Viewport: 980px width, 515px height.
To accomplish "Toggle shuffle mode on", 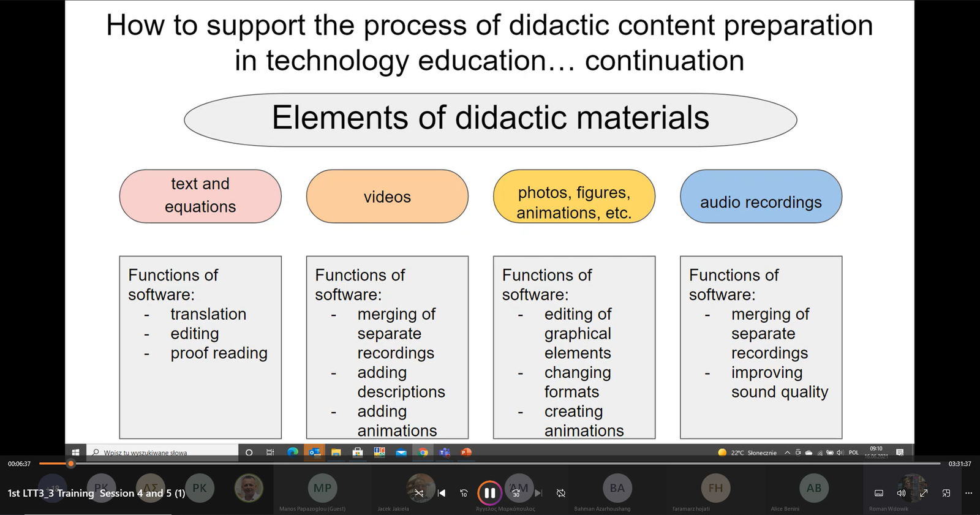I will [x=419, y=493].
